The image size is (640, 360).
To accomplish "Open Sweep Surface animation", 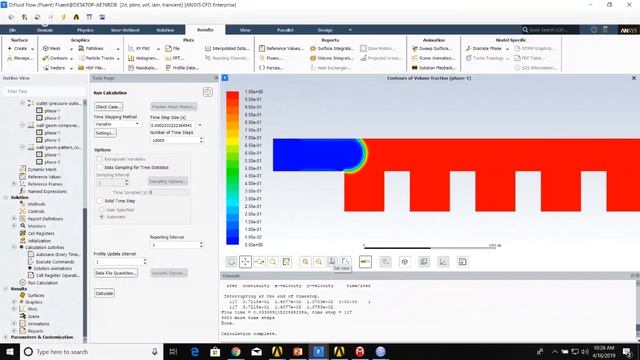I will 433,48.
